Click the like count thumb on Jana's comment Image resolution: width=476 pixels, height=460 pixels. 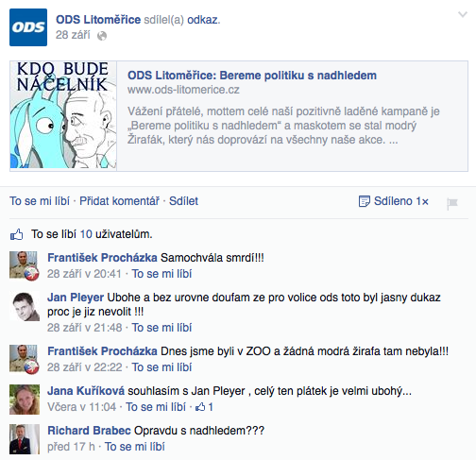pyautogui.click(x=200, y=407)
